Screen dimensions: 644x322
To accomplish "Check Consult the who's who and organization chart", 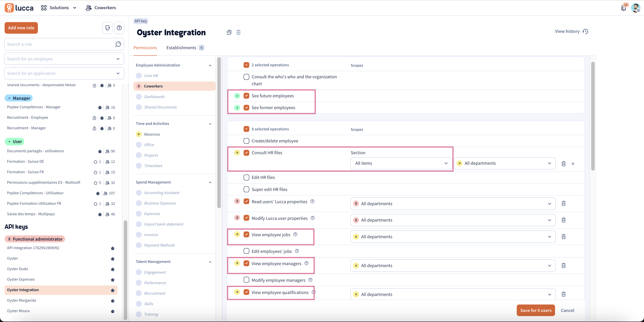I will click(x=246, y=77).
